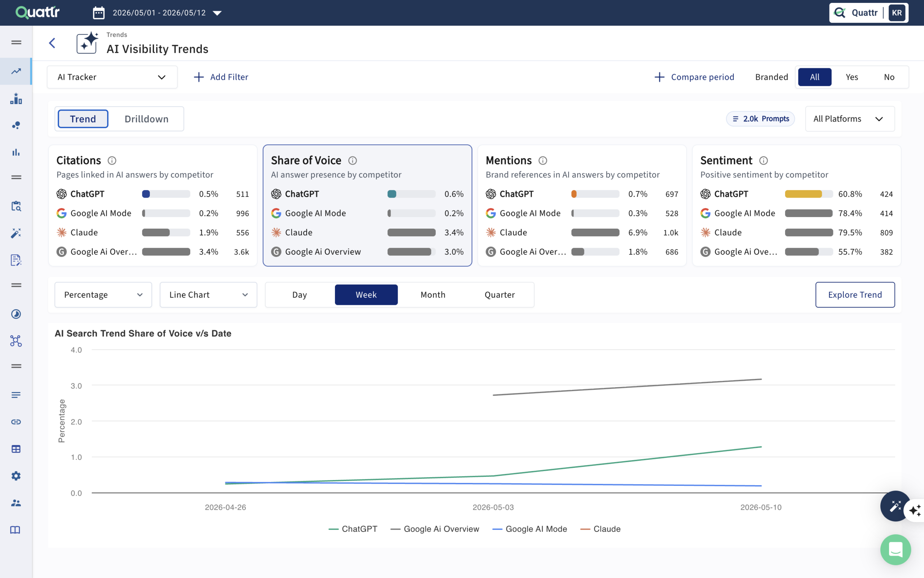The width and height of the screenshot is (924, 578).
Task: Click the Trends breadcrumb link
Action: [117, 34]
